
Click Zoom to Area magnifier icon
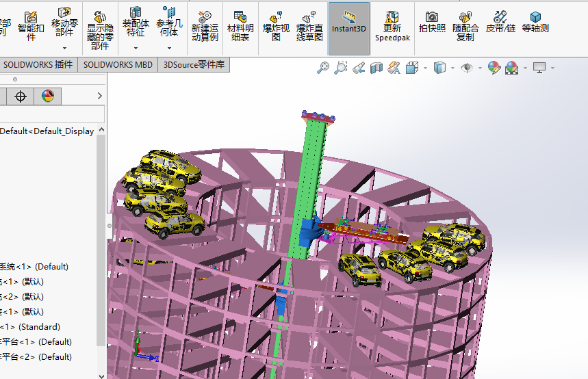click(341, 68)
